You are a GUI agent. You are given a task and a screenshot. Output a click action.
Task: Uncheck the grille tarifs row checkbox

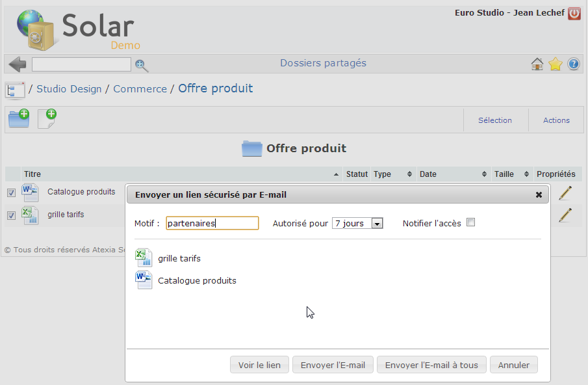[x=11, y=215]
